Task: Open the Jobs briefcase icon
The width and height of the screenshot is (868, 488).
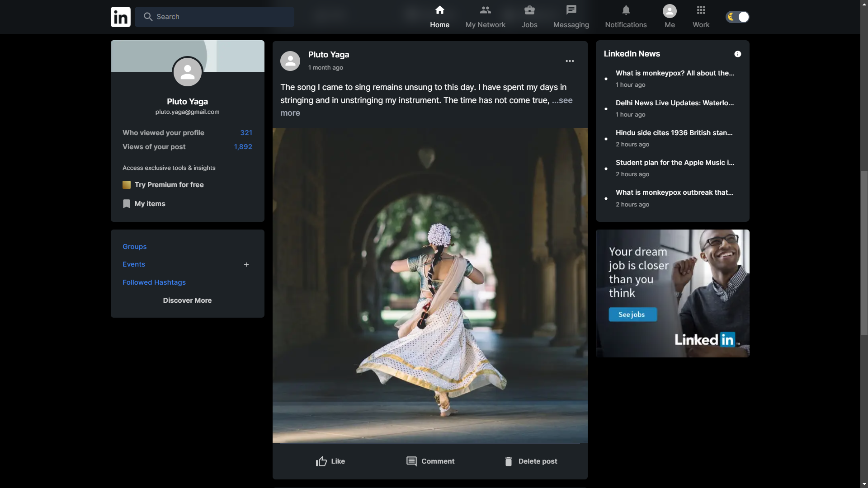Action: (x=529, y=10)
